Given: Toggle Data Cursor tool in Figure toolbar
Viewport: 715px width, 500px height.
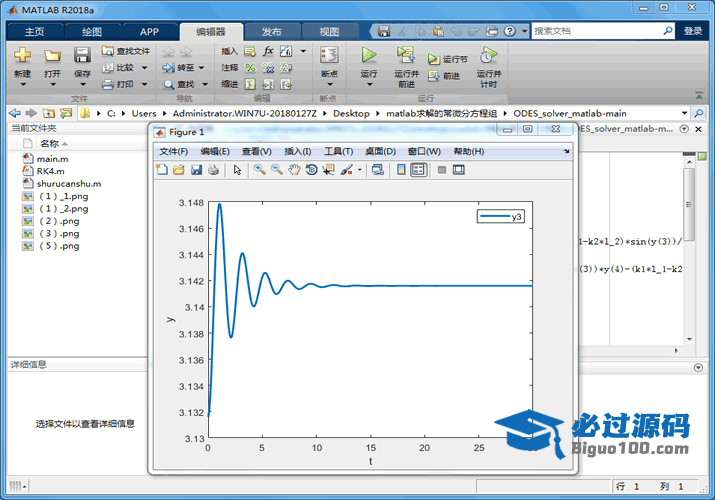Looking at the screenshot, I should [328, 170].
